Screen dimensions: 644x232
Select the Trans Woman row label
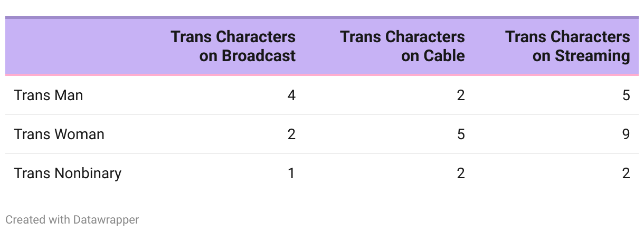tap(59, 134)
